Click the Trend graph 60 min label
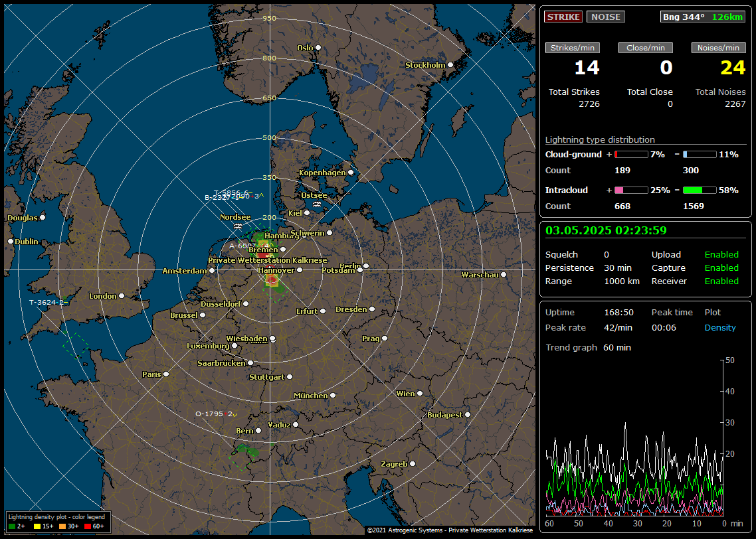The image size is (756, 539). click(588, 348)
